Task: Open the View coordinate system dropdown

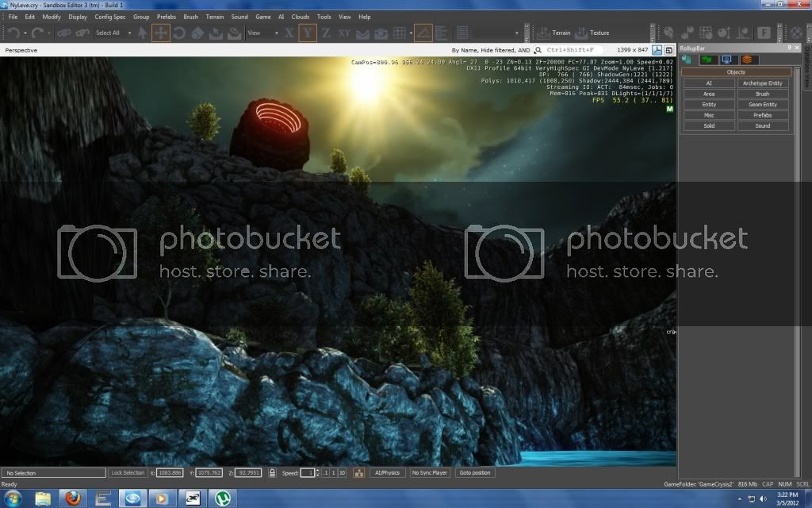Action: tap(263, 33)
